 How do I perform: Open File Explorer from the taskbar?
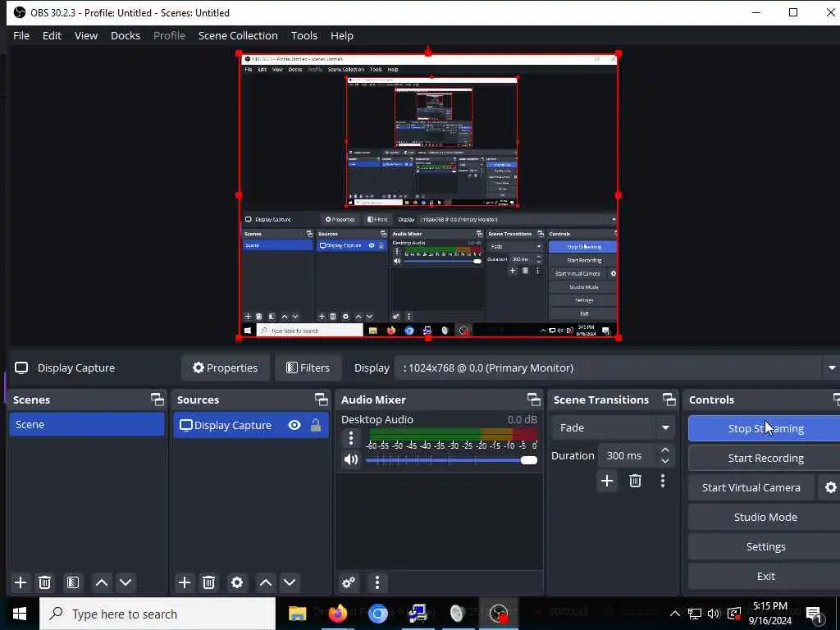tap(297, 614)
